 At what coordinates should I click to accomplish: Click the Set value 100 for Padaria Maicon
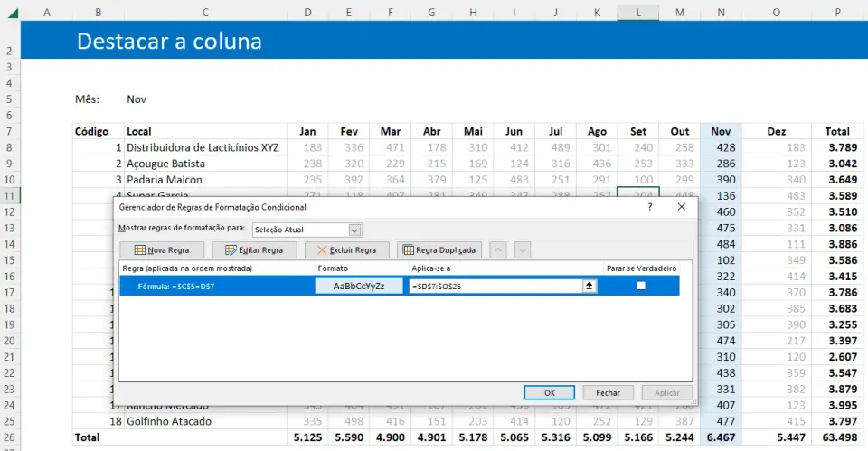tap(638, 179)
